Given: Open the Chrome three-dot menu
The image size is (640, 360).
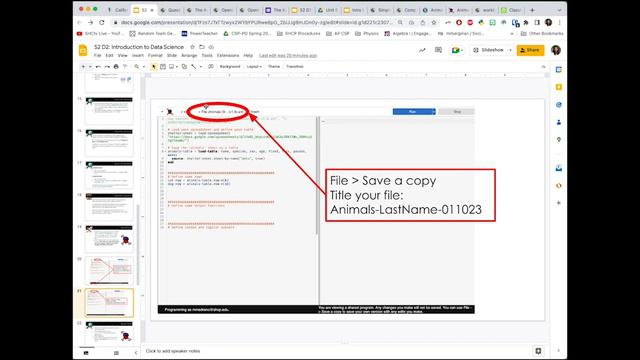Looking at the screenshot, I should click(x=560, y=22).
